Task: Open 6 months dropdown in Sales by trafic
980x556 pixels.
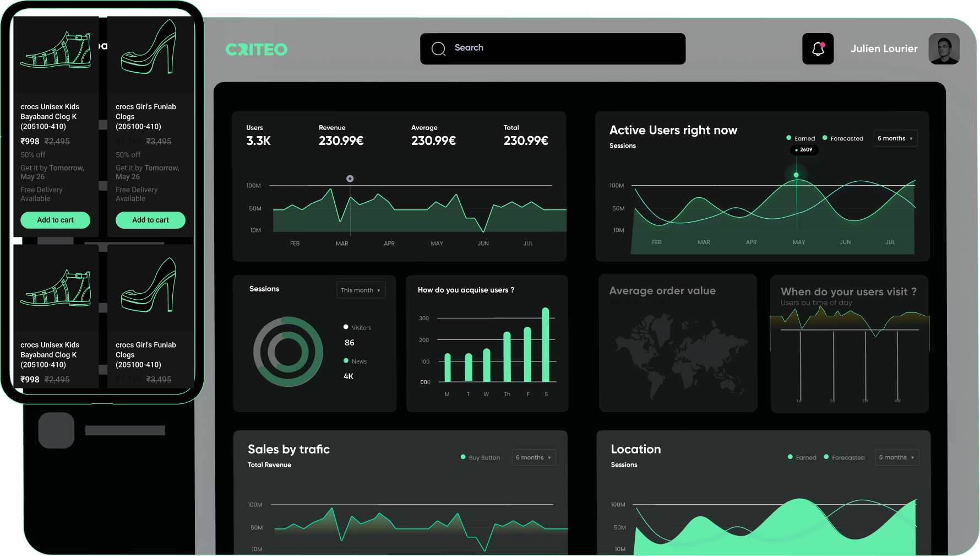Action: tap(533, 457)
